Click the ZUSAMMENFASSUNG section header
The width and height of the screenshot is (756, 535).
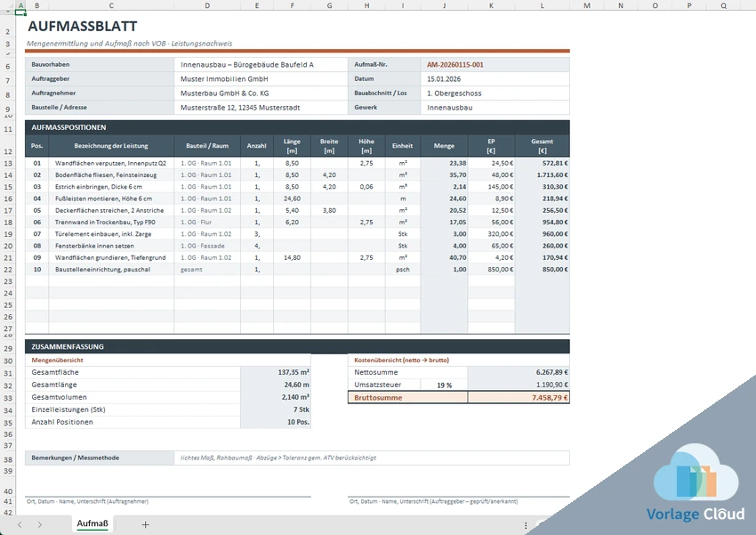[297, 346]
